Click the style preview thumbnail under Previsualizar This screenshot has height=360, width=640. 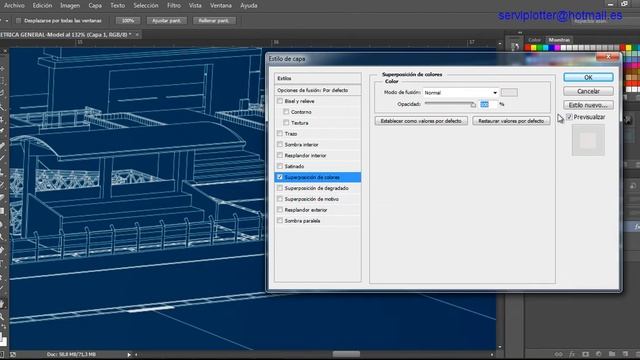(x=588, y=140)
